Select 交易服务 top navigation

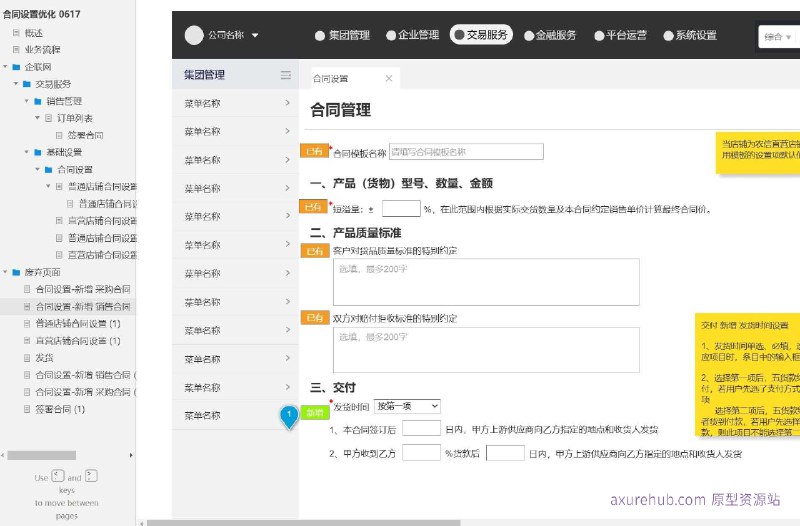[481, 35]
